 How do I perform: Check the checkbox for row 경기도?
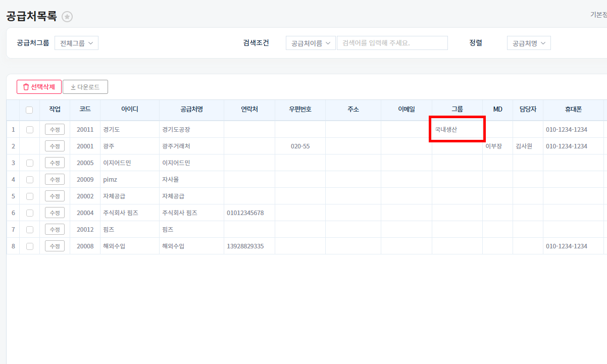[30, 130]
